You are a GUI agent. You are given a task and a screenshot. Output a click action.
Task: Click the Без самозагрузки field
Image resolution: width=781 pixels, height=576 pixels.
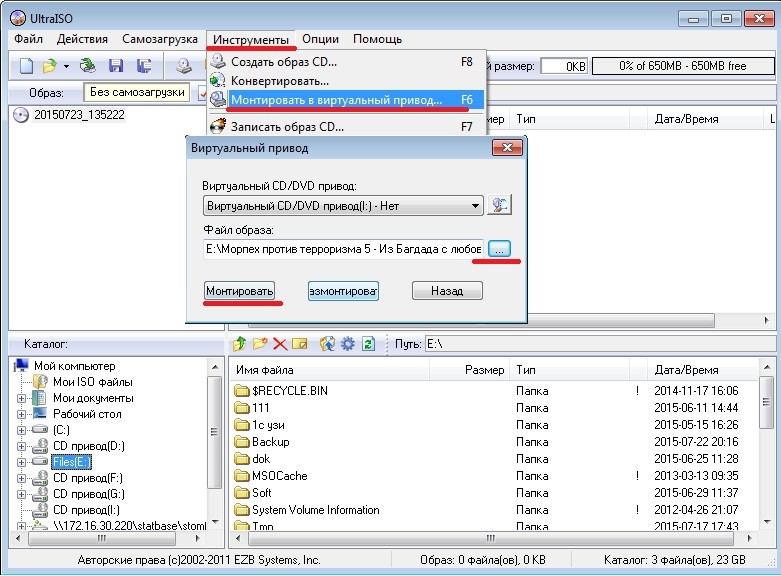click(x=137, y=92)
